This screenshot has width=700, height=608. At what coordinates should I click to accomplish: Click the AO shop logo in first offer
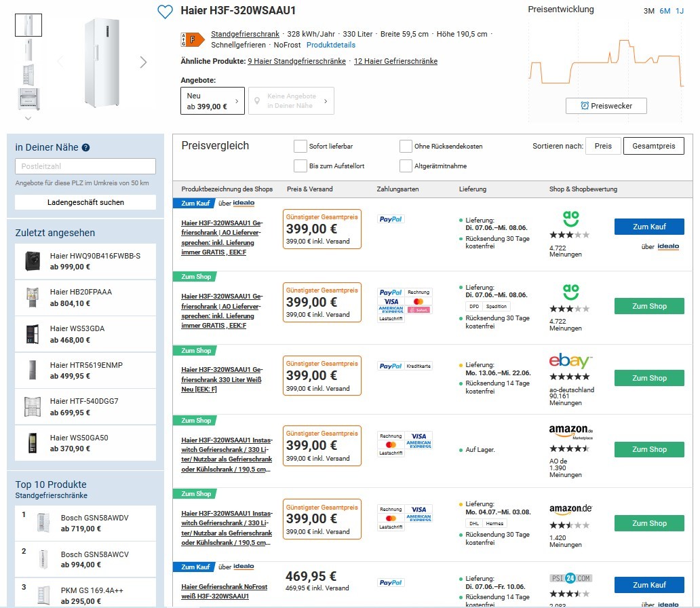pos(570,218)
